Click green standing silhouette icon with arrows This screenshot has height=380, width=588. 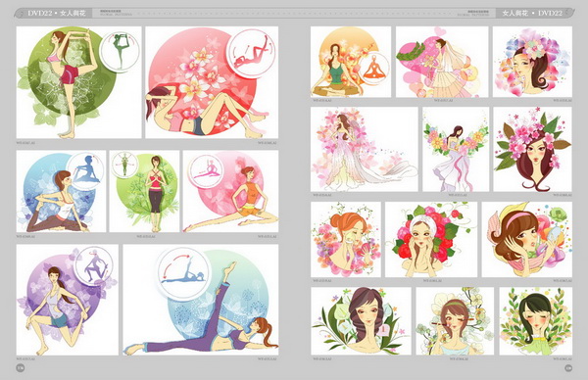124,165
